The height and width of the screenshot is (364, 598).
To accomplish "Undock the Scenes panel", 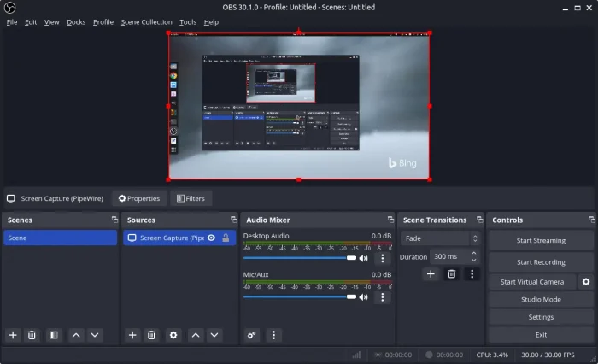I will [x=114, y=220].
